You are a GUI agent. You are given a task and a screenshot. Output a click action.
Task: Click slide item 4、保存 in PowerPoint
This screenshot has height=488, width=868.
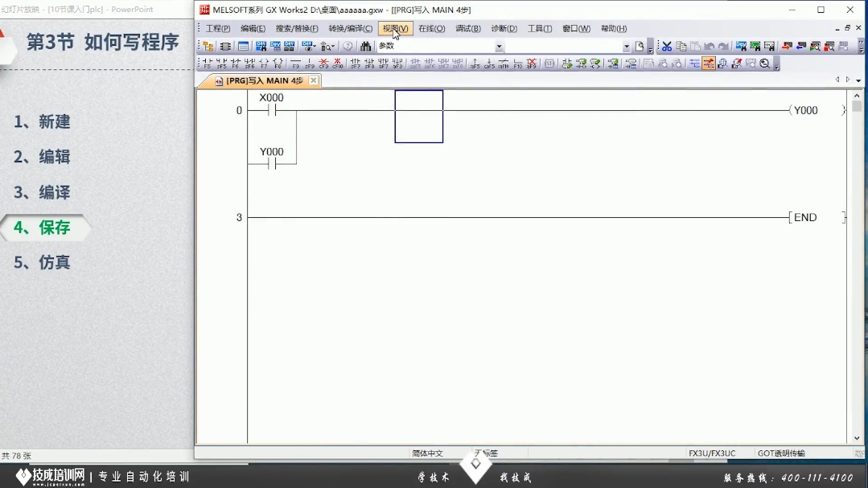point(42,228)
